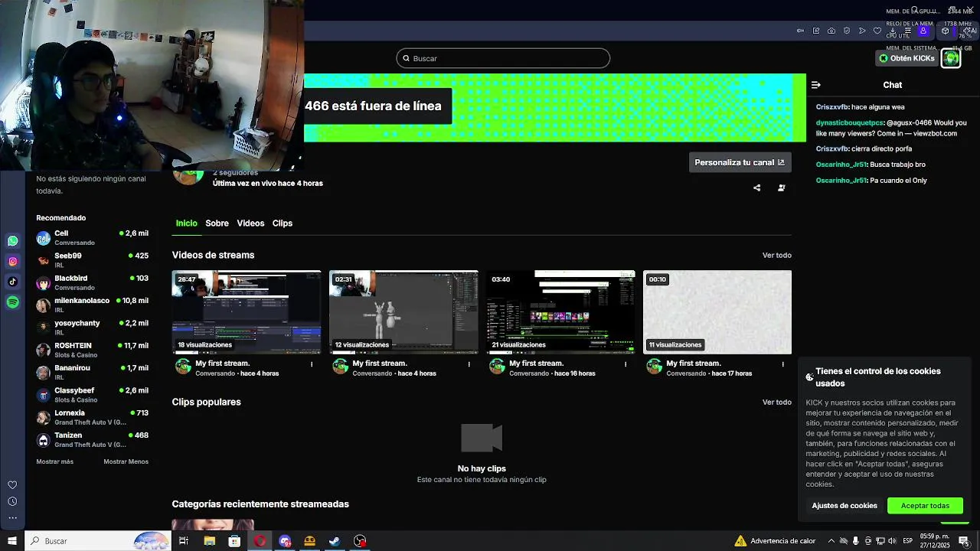Open the 28:47 stream video thumbnail
980x551 pixels.
[x=247, y=312]
